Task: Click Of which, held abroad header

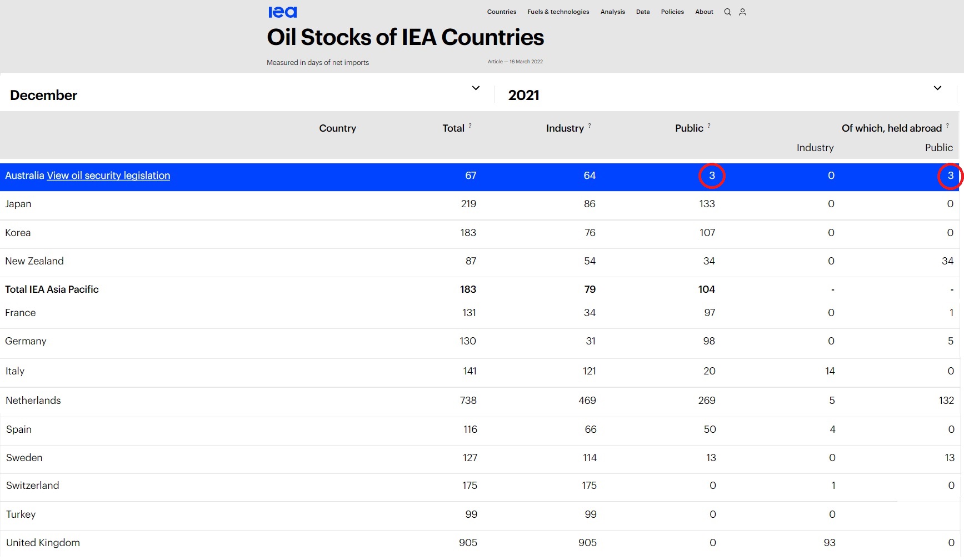Action: coord(891,128)
